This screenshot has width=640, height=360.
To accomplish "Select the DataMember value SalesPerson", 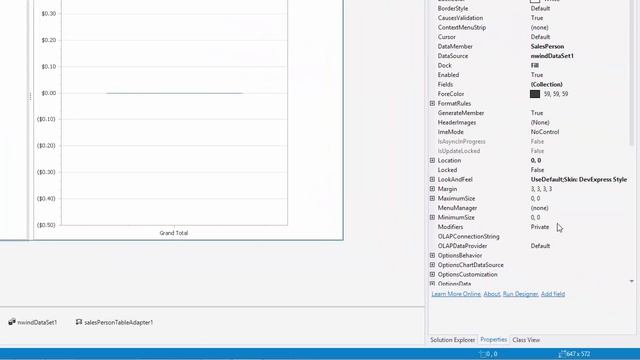I will click(547, 47).
